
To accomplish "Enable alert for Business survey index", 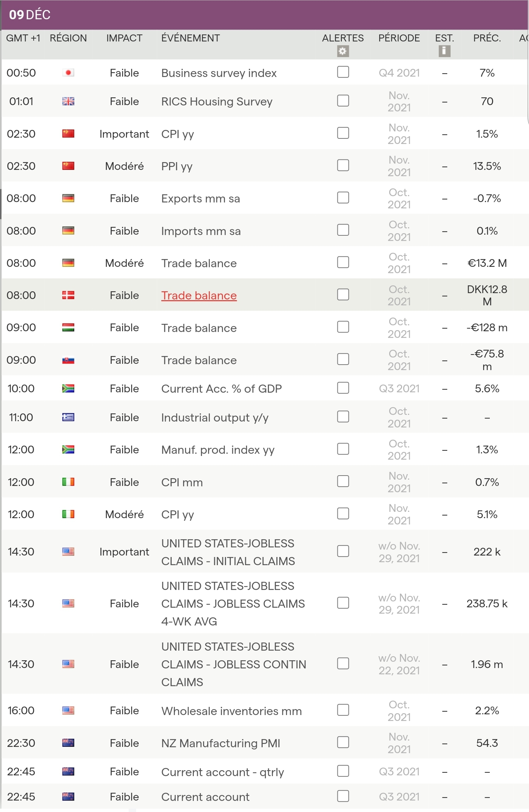I will click(343, 72).
